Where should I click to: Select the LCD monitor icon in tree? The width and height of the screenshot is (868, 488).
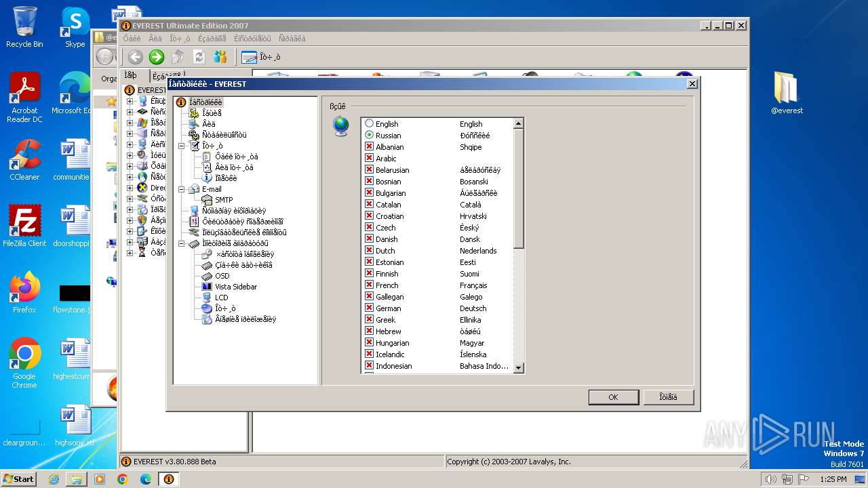click(x=208, y=298)
